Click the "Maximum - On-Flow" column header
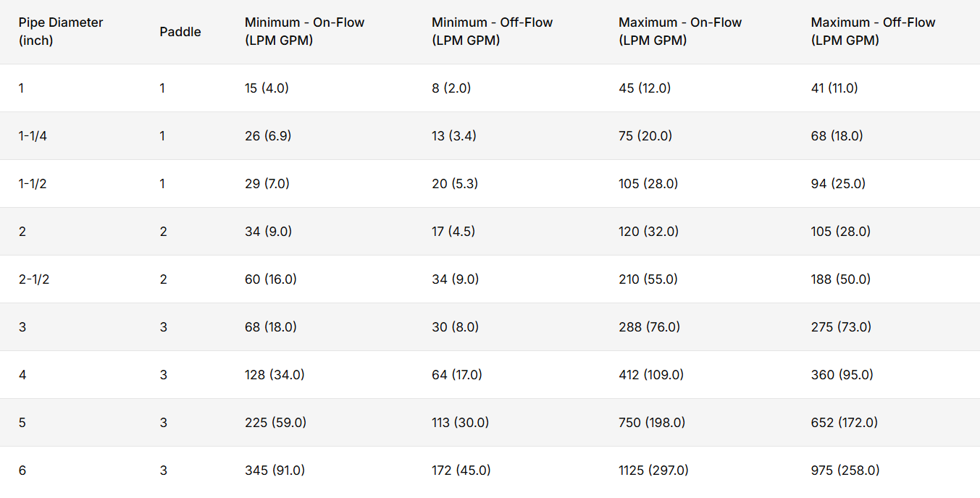 tap(680, 32)
